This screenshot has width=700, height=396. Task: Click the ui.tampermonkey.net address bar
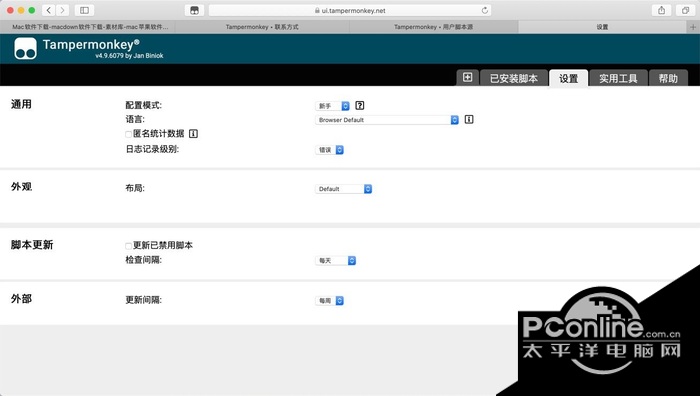(x=350, y=10)
